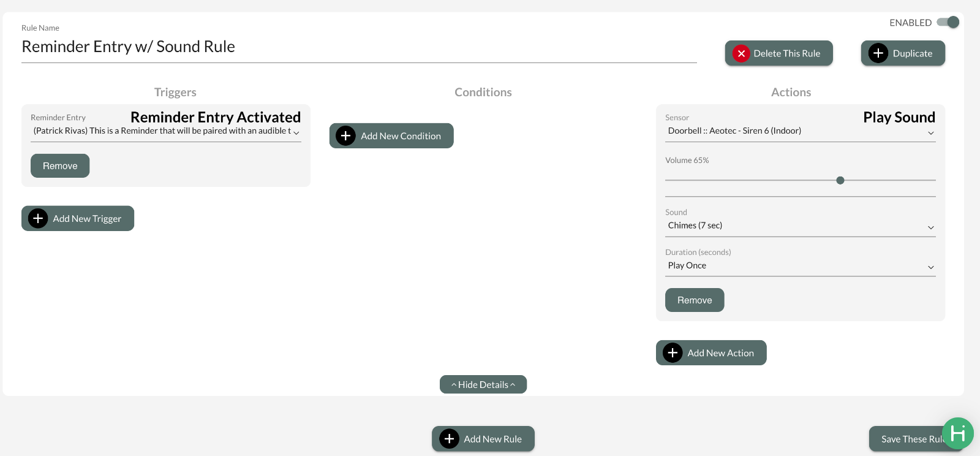
Task: Click the red X Delete icon
Action: 741,53
